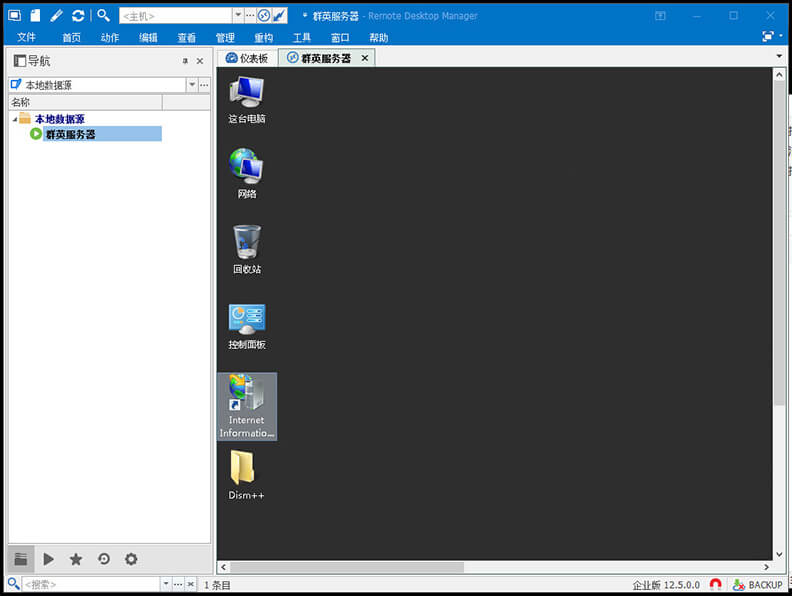
Task: Open the 文件 menu
Action: pyautogui.click(x=26, y=37)
